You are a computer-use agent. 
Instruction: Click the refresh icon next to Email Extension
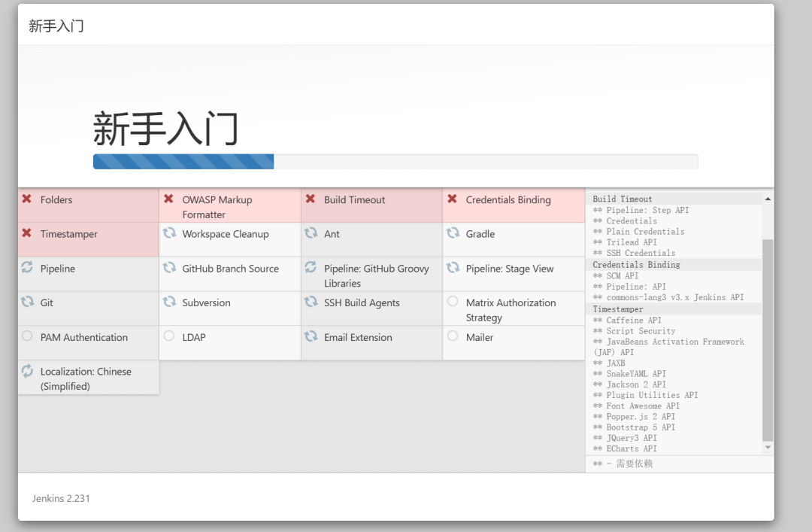click(311, 336)
